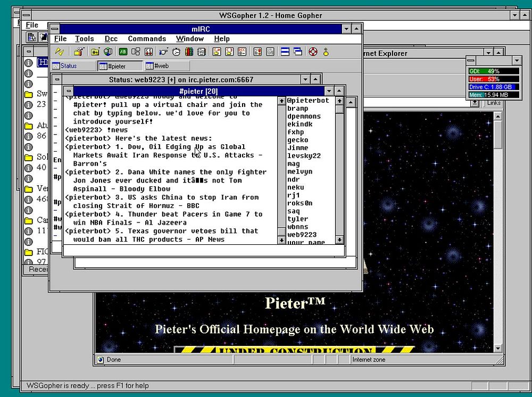This screenshot has width=532, height=397.
Task: Click the cascade windows toolbar icon
Action: pos(298,52)
